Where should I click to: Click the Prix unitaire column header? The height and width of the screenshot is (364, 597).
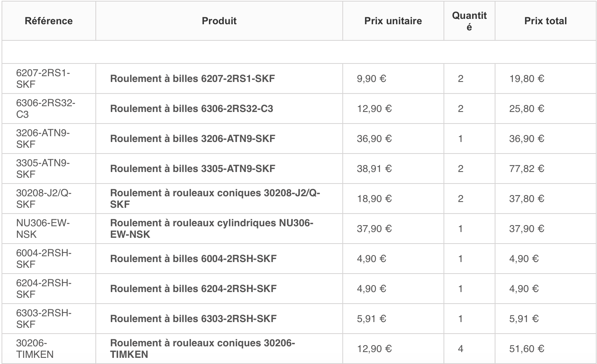(393, 21)
